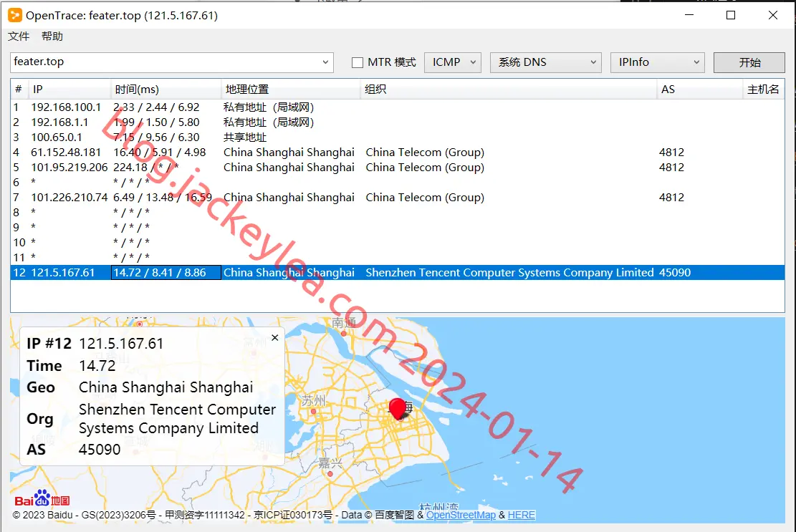796x532 pixels.
Task: Close the OpenTrace window
Action: [x=772, y=15]
